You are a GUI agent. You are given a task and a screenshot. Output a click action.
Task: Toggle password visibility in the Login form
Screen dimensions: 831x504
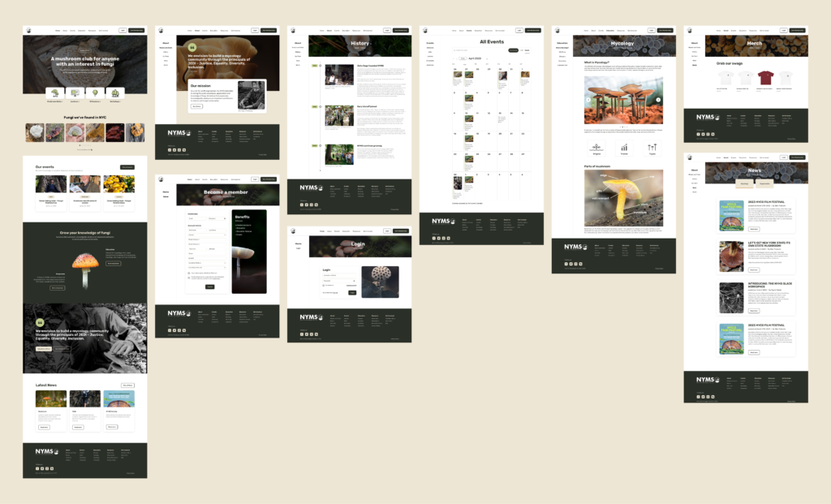(x=354, y=281)
